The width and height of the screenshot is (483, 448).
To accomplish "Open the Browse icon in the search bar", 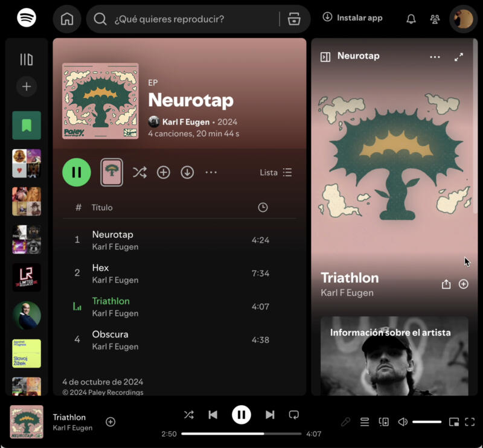I will pos(294,19).
